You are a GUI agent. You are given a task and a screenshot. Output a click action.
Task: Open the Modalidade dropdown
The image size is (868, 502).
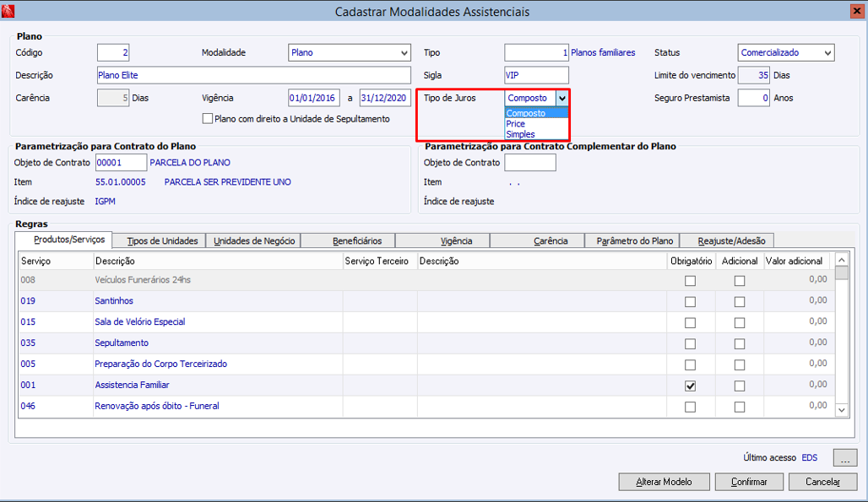(404, 53)
